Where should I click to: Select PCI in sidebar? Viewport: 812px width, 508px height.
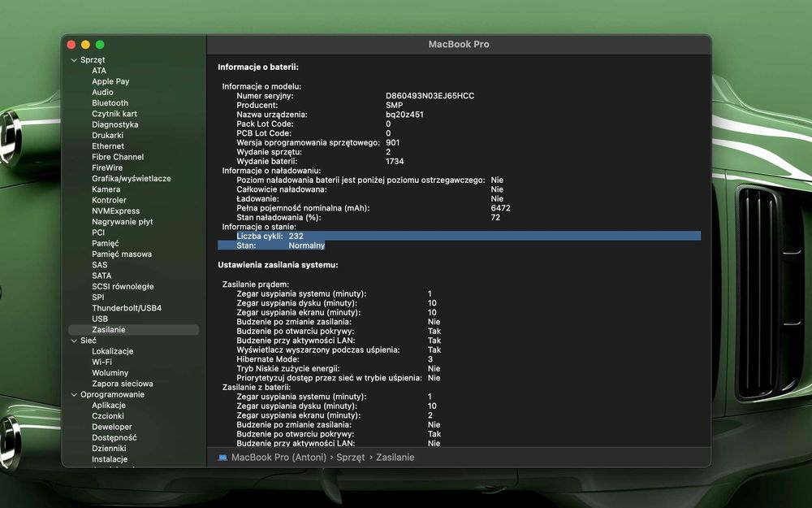pos(98,232)
